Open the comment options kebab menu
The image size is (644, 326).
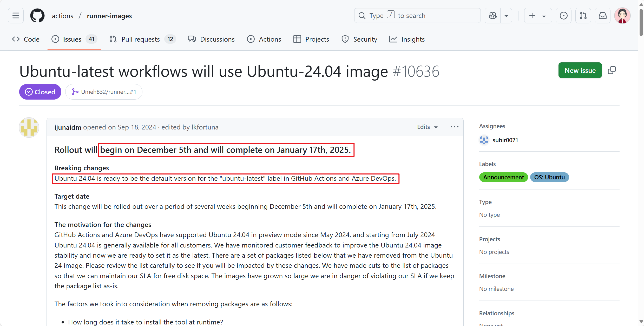454,127
